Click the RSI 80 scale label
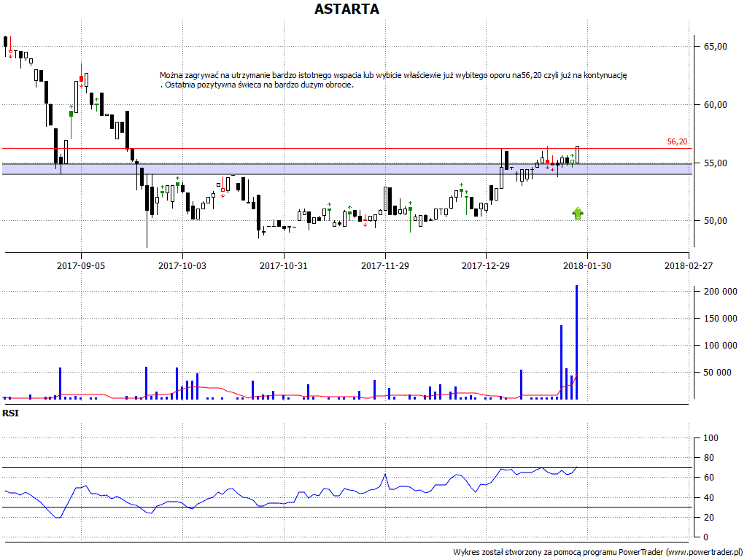Image resolution: width=747 pixels, height=560 pixels. tap(709, 458)
